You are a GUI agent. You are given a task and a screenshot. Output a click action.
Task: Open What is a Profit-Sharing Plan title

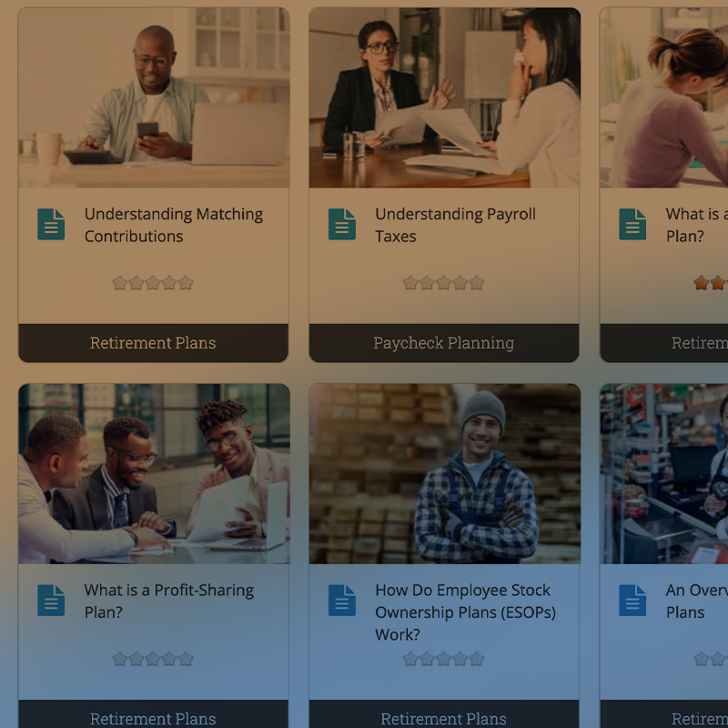pyautogui.click(x=169, y=602)
